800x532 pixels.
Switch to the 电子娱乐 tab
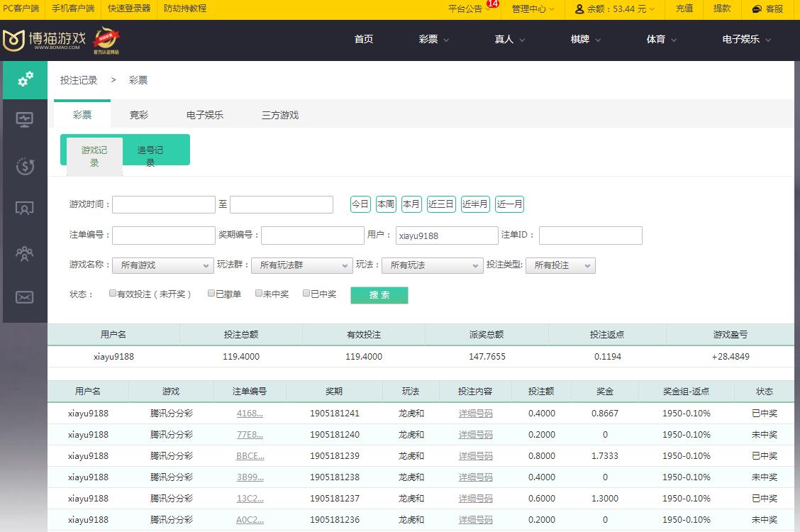point(205,115)
